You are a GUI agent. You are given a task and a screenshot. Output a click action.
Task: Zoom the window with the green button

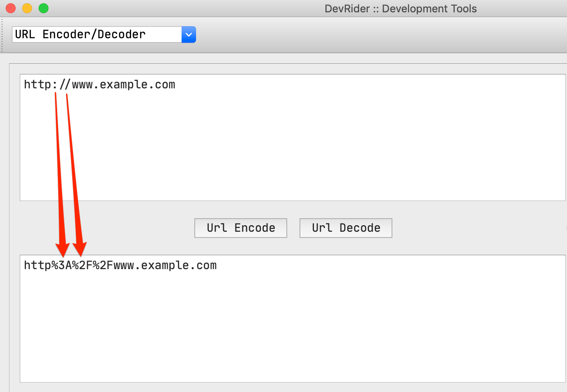tap(44, 8)
